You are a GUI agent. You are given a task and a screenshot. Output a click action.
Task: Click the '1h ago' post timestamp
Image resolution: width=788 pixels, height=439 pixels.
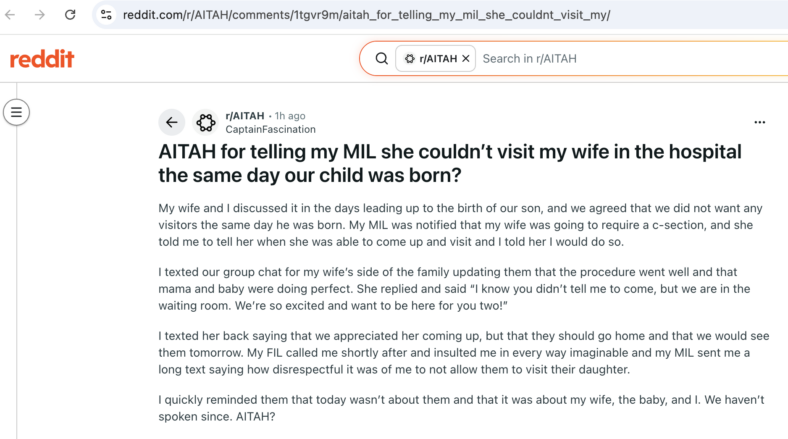pyautogui.click(x=290, y=116)
